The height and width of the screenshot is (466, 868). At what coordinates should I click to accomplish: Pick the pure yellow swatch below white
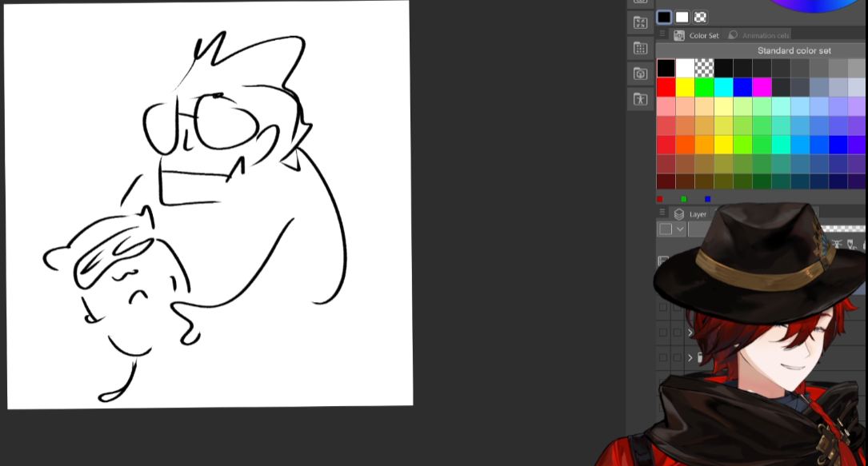[x=685, y=87]
